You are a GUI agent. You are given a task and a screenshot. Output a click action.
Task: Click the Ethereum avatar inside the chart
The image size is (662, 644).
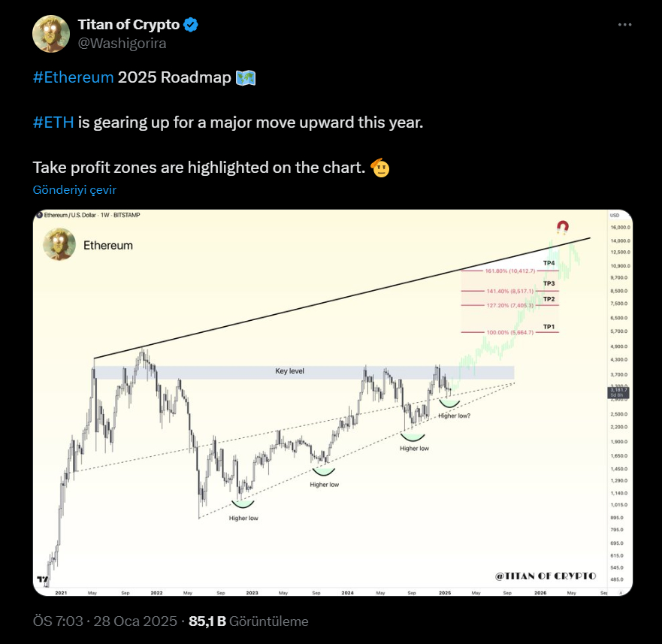[59, 244]
